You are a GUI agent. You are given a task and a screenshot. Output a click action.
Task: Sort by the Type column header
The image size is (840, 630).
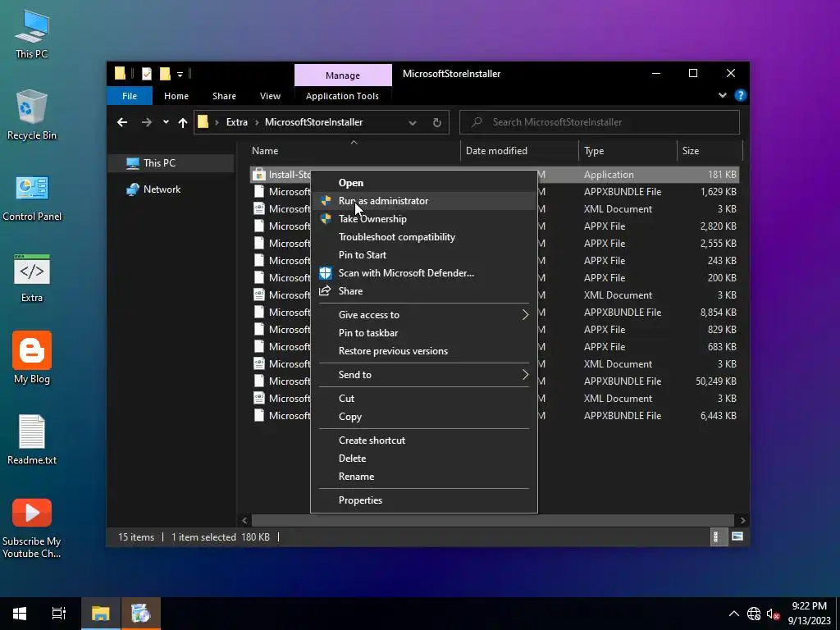click(628, 151)
